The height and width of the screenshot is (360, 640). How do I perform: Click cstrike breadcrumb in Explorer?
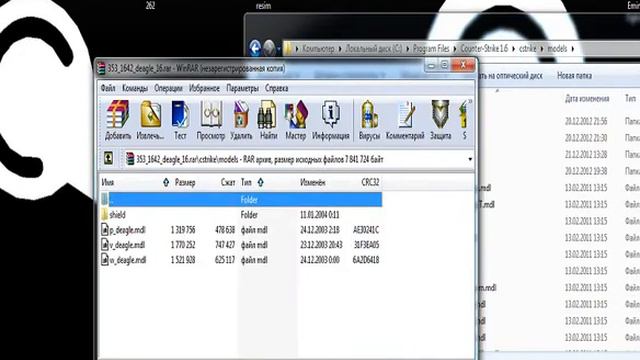coord(527,49)
